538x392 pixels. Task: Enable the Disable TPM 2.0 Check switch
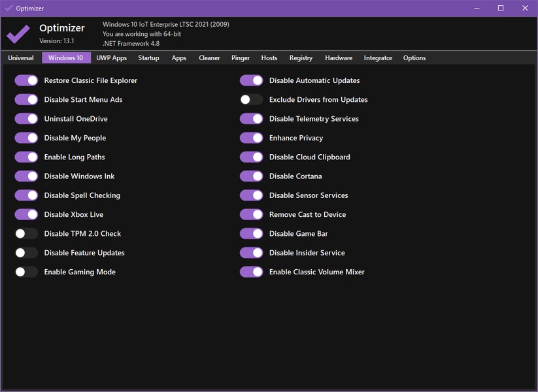coord(27,233)
